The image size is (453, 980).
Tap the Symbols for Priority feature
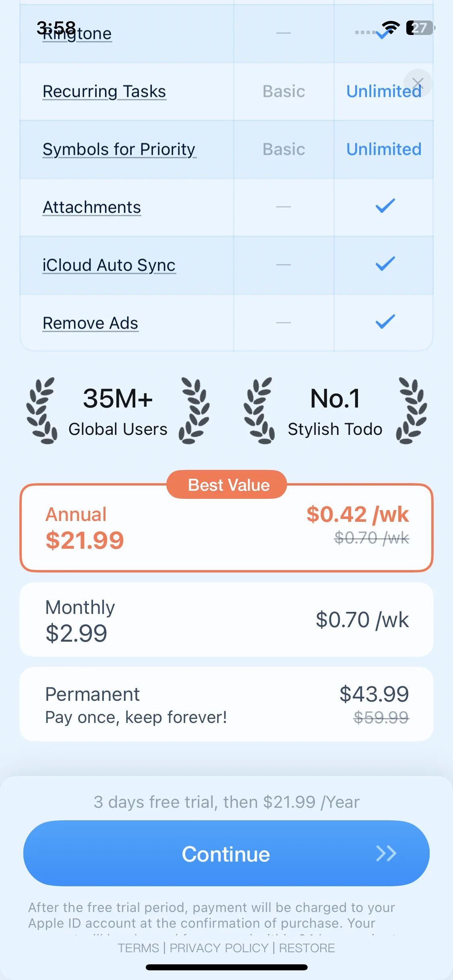(x=119, y=150)
